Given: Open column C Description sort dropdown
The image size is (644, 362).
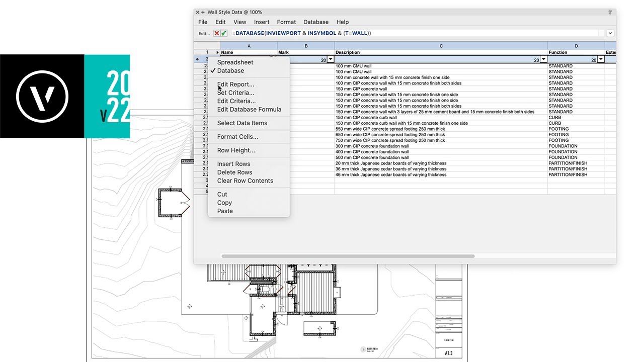Looking at the screenshot, I should pyautogui.click(x=543, y=59).
